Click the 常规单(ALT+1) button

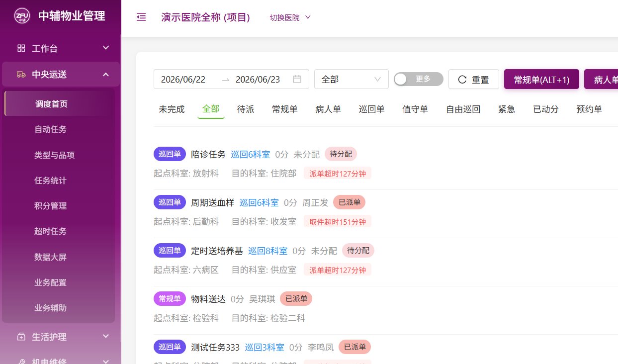(x=541, y=79)
